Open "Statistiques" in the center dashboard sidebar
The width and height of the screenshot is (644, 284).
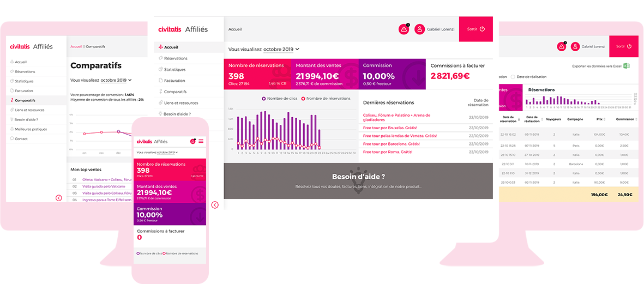[x=174, y=70]
